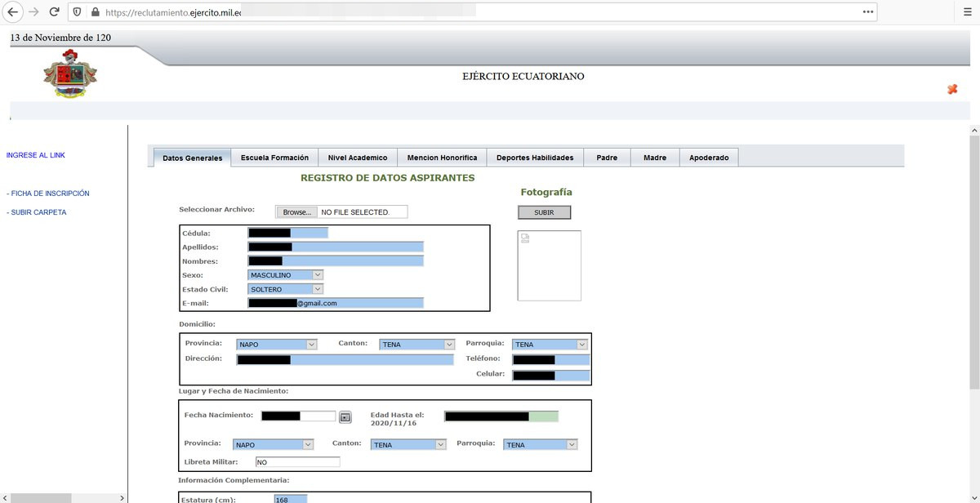This screenshot has height=503, width=980.
Task: Switch to the Escuela Formación tab
Action: tap(274, 158)
